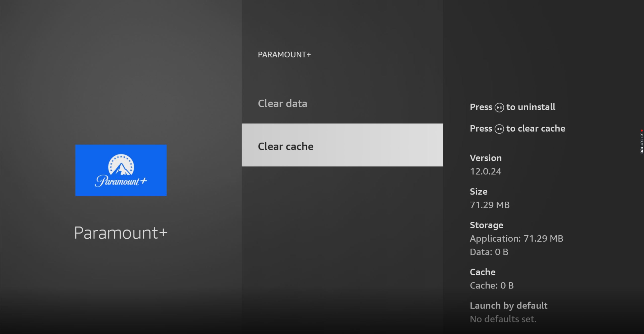Click the Version heading
Viewport: 644px width, 334px height.
click(486, 158)
